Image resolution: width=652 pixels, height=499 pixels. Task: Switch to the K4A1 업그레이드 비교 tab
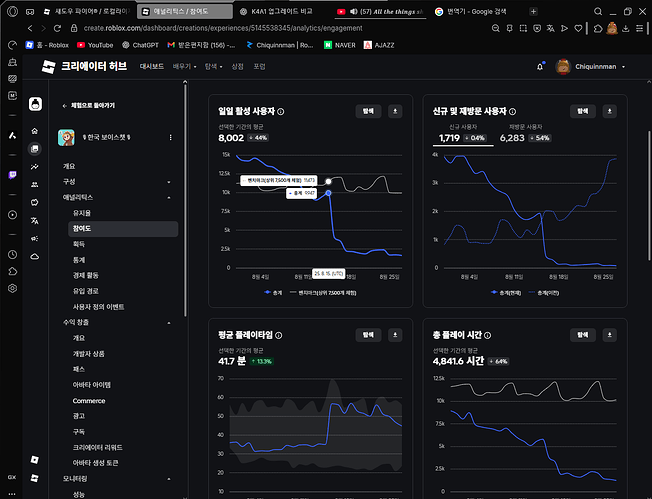click(276, 12)
